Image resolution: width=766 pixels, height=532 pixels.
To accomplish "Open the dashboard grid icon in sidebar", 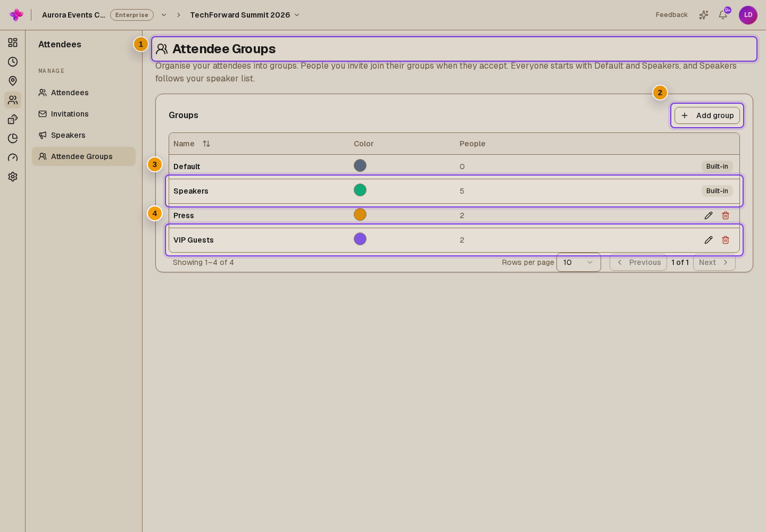I will 13,43.
